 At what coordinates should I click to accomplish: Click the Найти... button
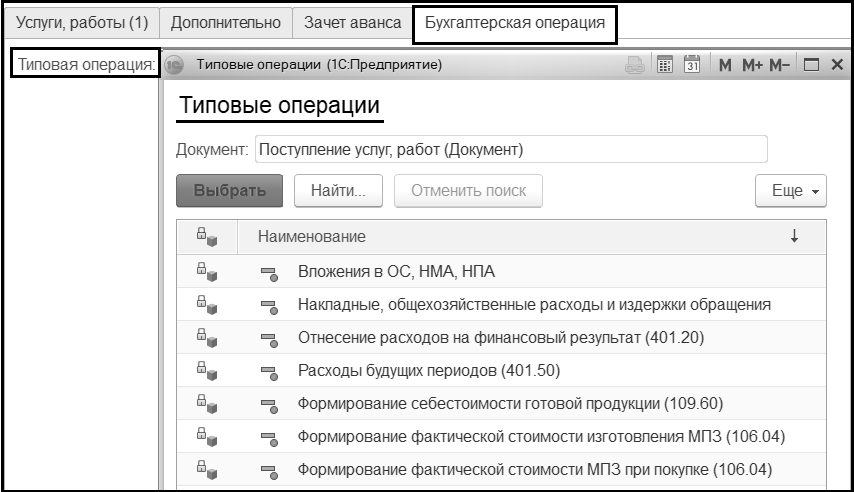pyautogui.click(x=339, y=190)
